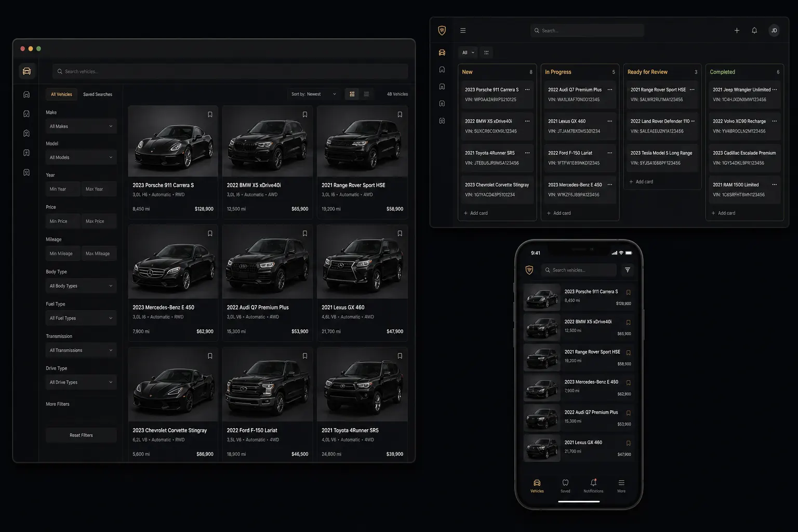Screen dimensions: 798x532
Task: Open options for Land Rover Defender 110 card
Action: (693, 122)
